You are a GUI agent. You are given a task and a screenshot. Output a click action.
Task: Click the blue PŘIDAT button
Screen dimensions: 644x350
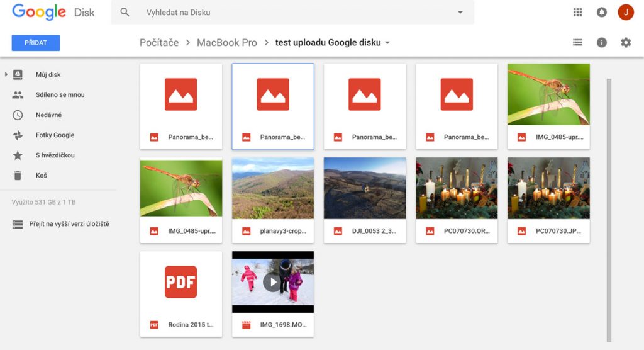[x=36, y=43]
